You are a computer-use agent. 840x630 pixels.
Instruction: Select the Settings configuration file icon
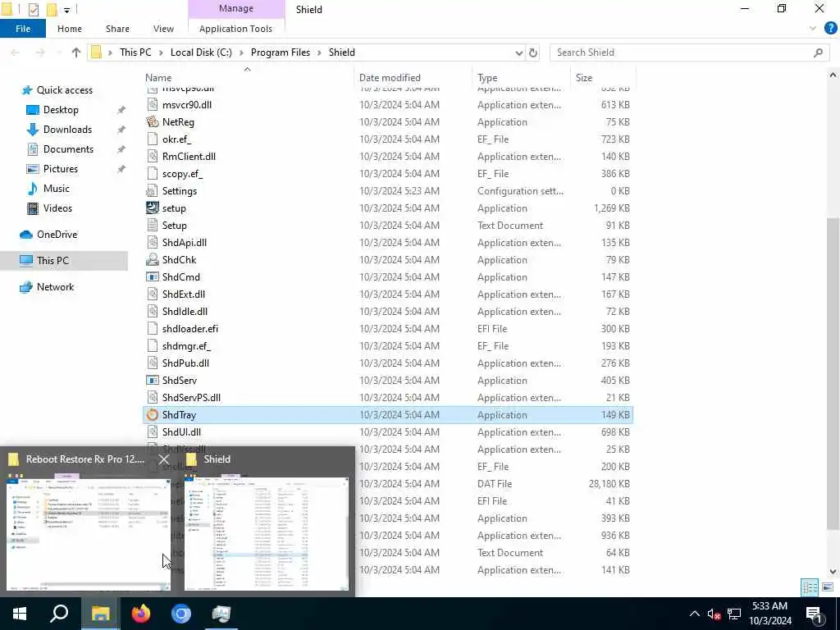(x=153, y=190)
